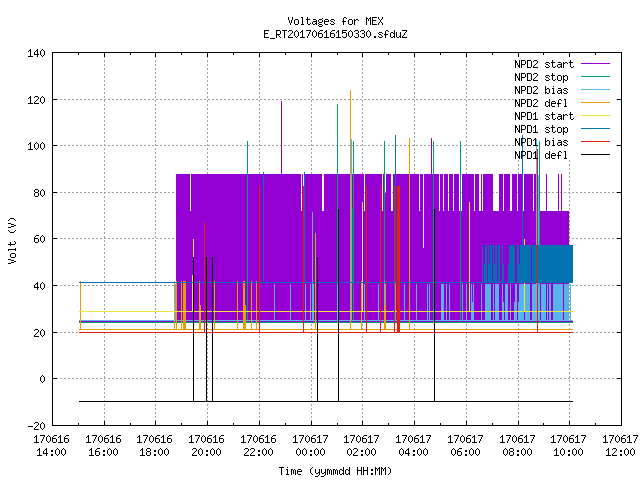Click the light blue NPD2 bias legend line
This screenshot has height=480, width=640.
(x=596, y=90)
